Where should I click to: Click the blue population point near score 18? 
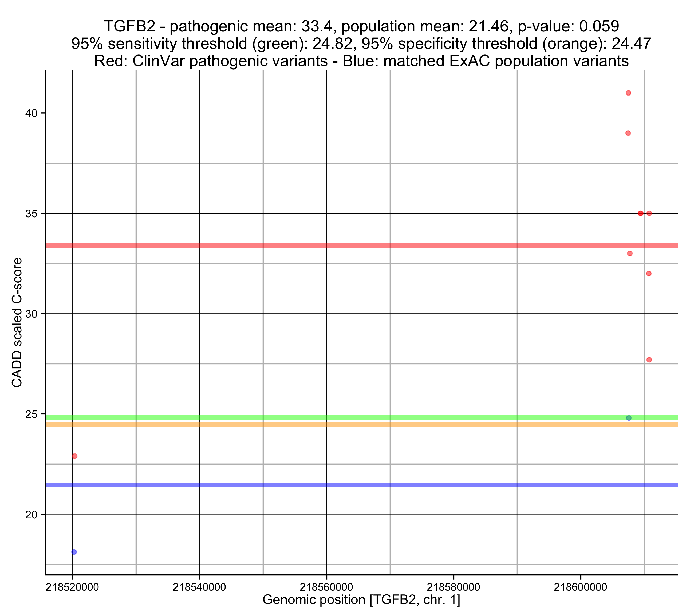[74, 552]
